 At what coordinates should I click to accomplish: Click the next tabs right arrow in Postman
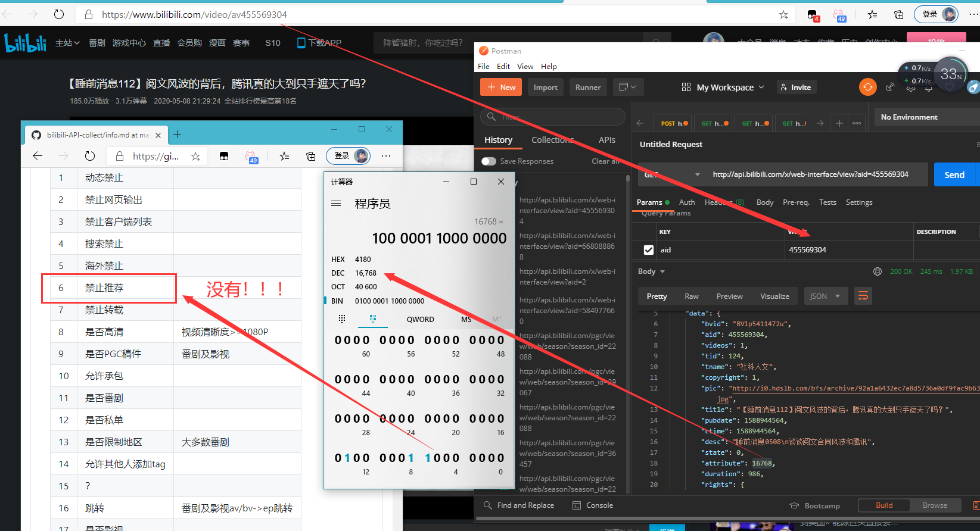point(820,123)
